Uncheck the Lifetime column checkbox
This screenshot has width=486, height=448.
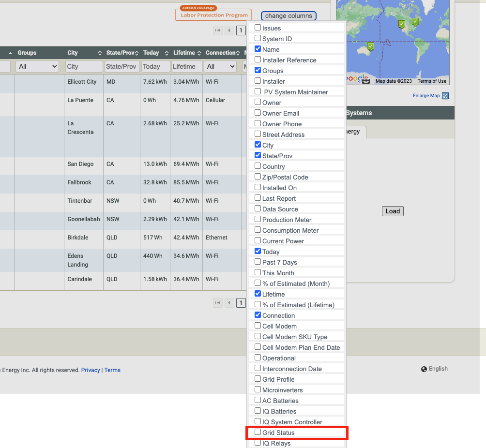(258, 293)
